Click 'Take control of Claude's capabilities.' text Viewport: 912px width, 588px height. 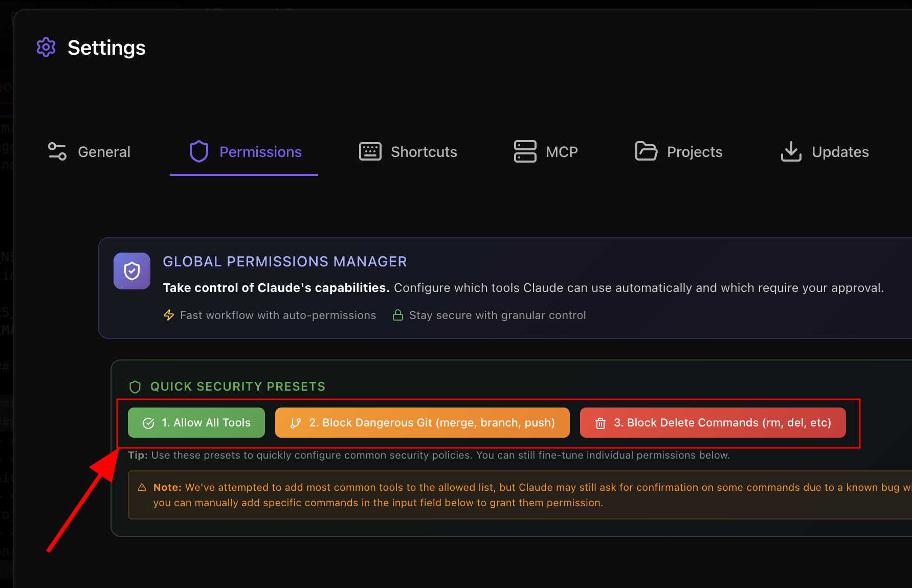[276, 288]
